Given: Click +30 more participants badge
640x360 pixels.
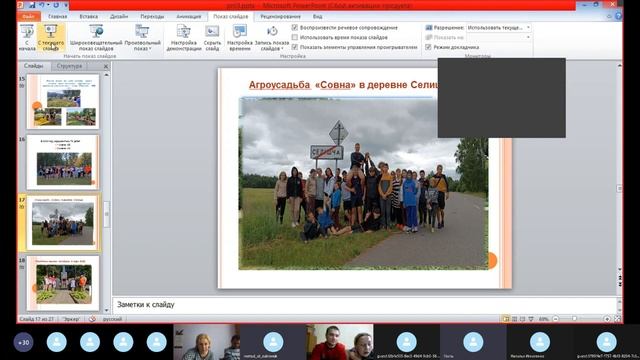Looking at the screenshot, I should pyautogui.click(x=23, y=342).
